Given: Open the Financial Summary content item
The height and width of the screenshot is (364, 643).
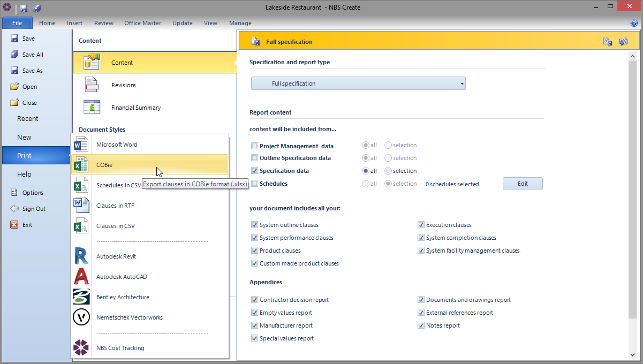Looking at the screenshot, I should click(136, 108).
